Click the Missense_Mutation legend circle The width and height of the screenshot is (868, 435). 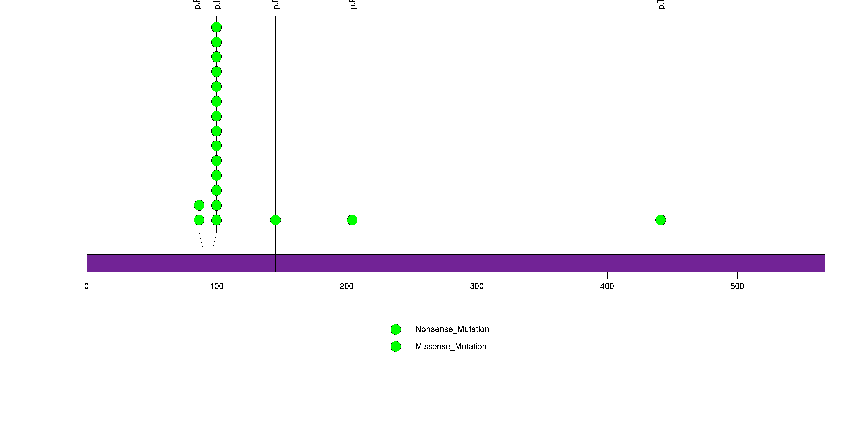[396, 346]
